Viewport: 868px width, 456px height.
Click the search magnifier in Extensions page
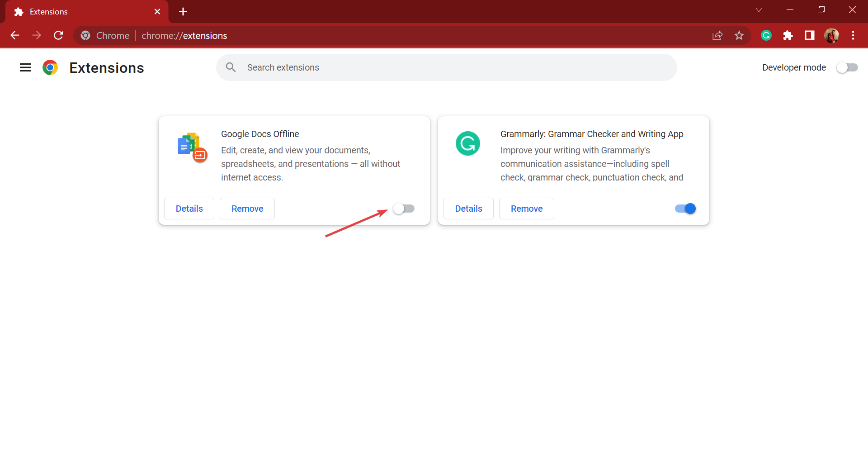(231, 67)
